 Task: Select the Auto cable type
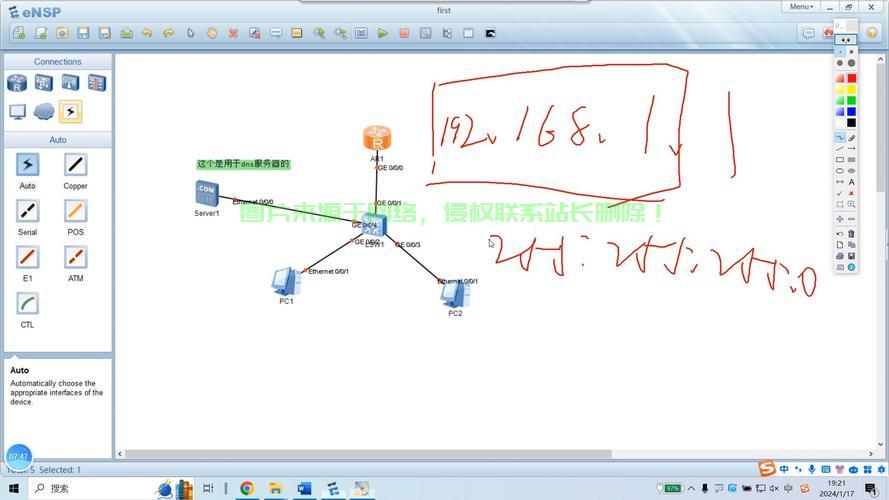click(x=27, y=165)
